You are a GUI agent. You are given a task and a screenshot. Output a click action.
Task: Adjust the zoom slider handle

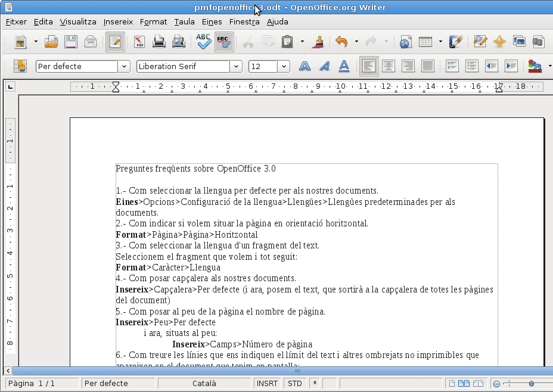532,384
